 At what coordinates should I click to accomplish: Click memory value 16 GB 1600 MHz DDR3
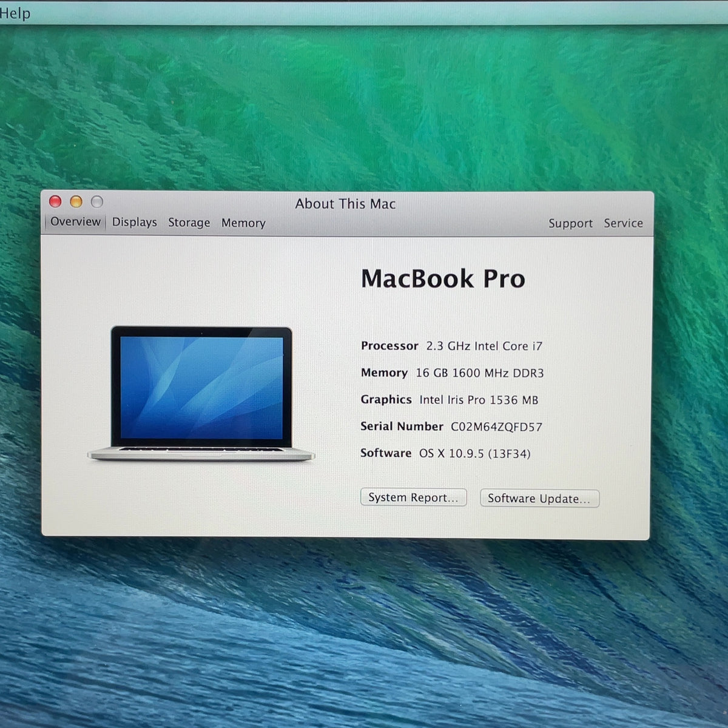pos(479,373)
